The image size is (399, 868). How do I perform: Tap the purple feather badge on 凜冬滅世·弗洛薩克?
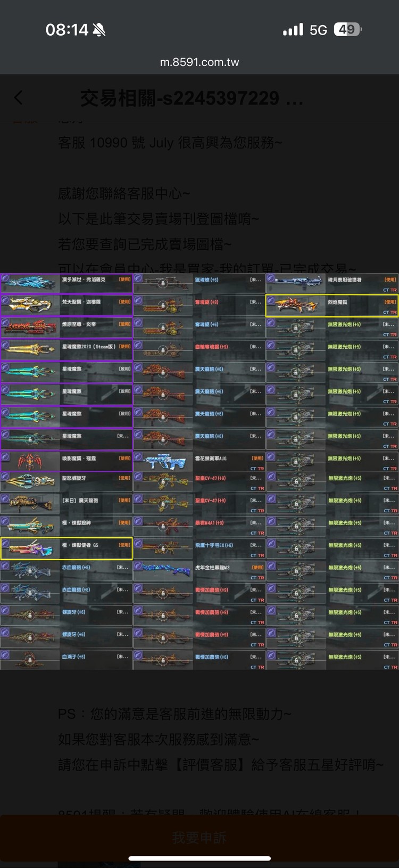coord(5,279)
